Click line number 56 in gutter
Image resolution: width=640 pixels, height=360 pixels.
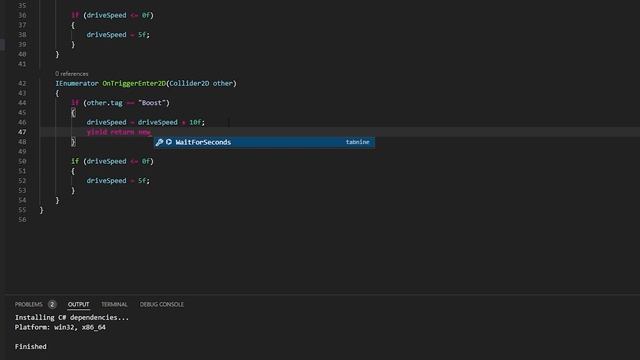22,220
